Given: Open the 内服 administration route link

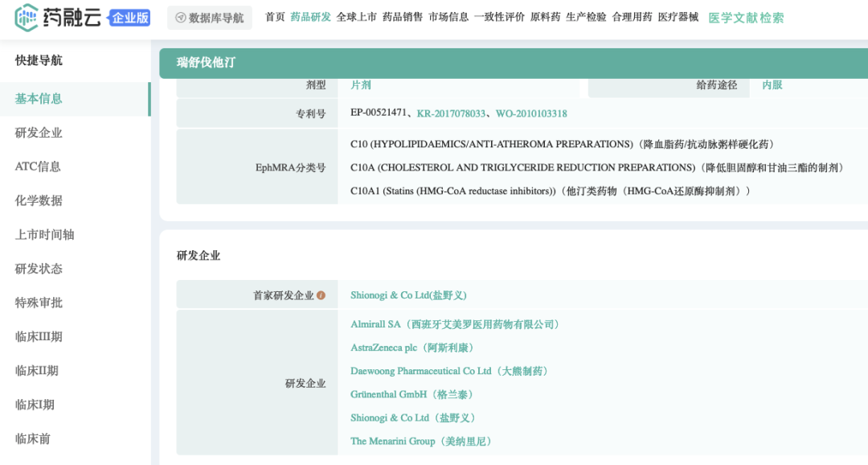Looking at the screenshot, I should 772,84.
